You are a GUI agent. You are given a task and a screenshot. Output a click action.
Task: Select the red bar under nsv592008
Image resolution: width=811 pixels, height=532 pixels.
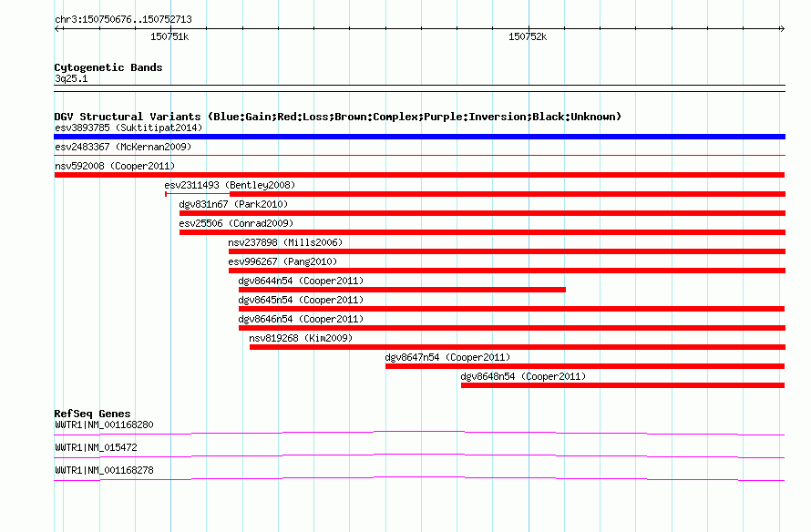(x=419, y=175)
